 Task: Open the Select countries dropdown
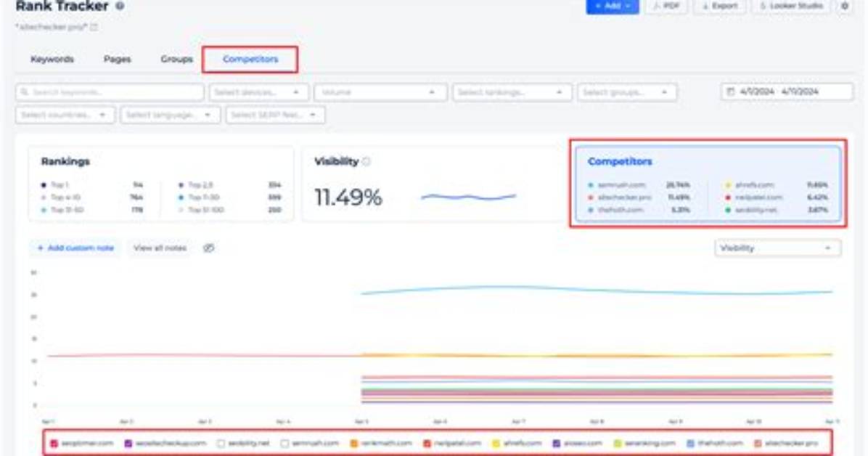pos(65,115)
